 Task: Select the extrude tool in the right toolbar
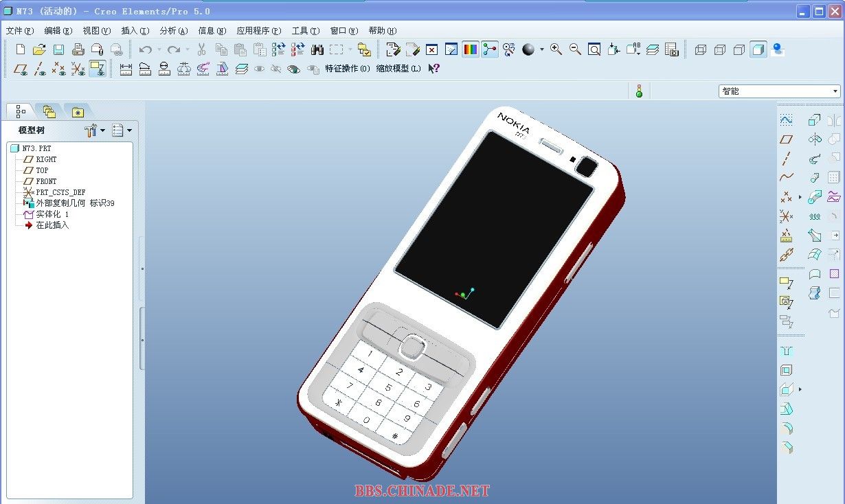tap(814, 120)
